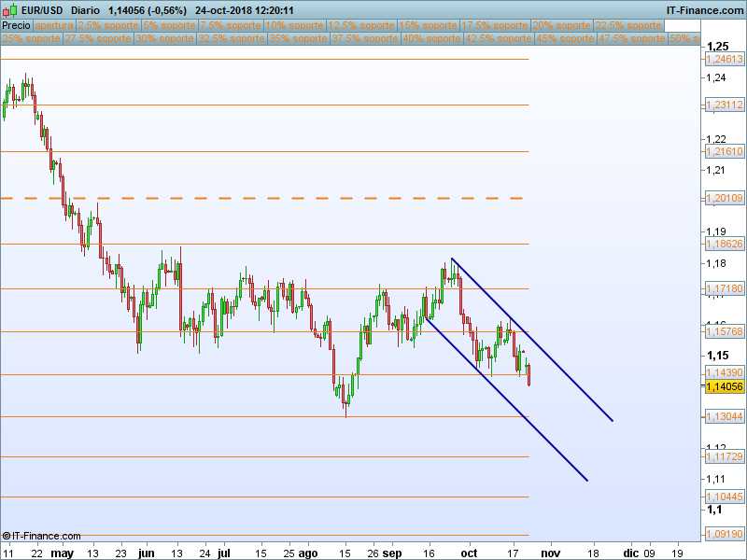747x560 pixels.
Task: Click the may label on time axis
Action: tap(62, 553)
